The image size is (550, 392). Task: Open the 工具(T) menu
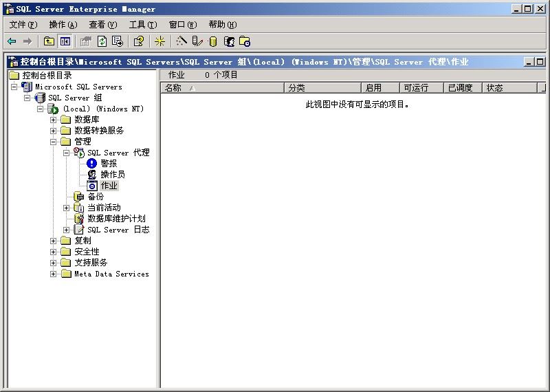143,25
